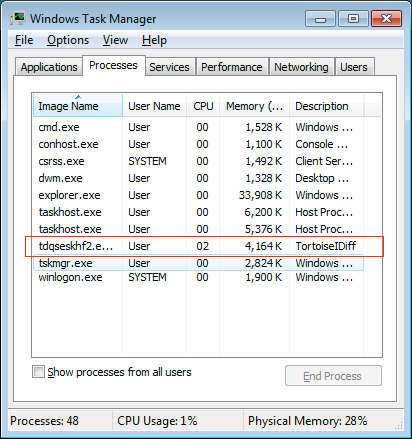This screenshot has height=439, width=412.
Task: Click Processes: 48 in status bar
Action: click(44, 421)
